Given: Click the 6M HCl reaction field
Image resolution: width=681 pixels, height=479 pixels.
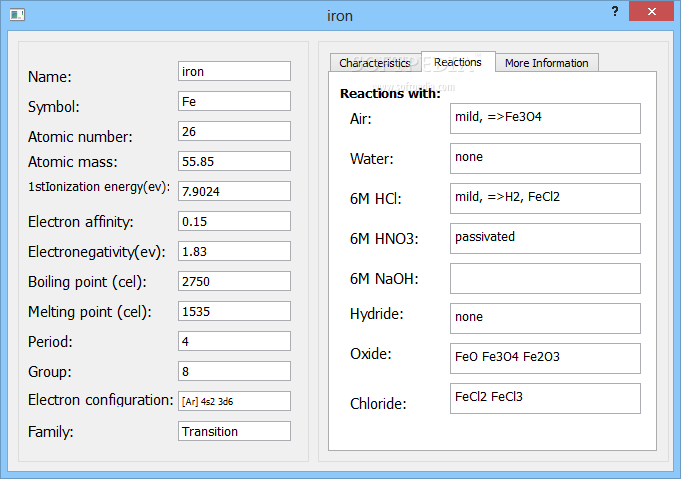Looking at the screenshot, I should pyautogui.click(x=545, y=198).
